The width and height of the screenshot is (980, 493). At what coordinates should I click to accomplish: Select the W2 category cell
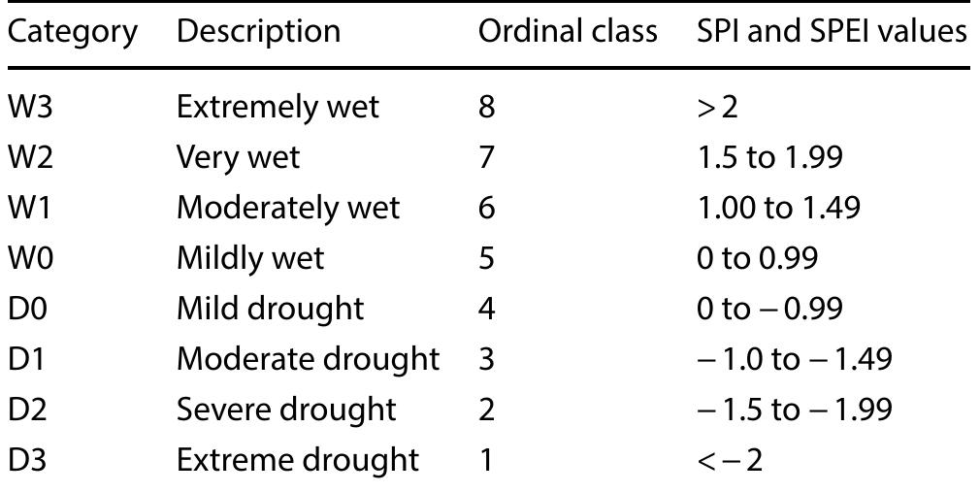pos(30,156)
